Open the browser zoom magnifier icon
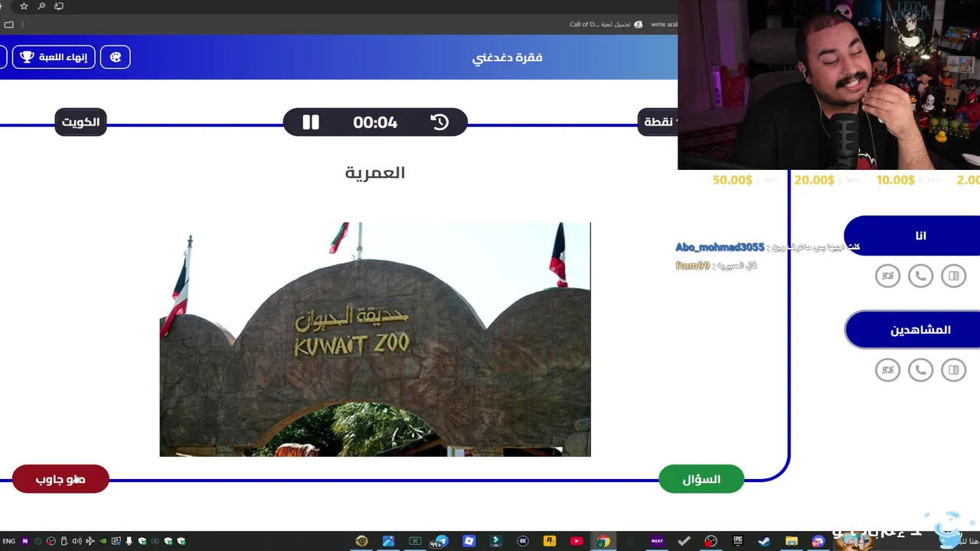This screenshot has width=980, height=551. [41, 6]
